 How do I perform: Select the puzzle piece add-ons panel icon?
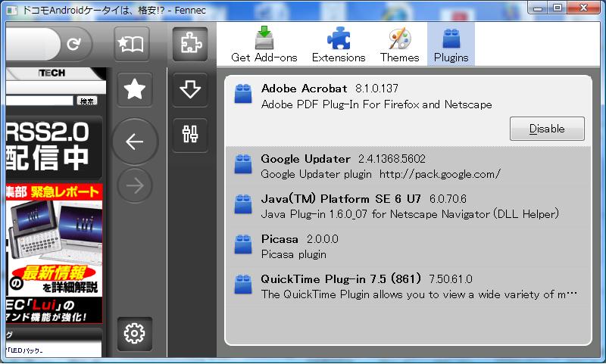point(190,44)
